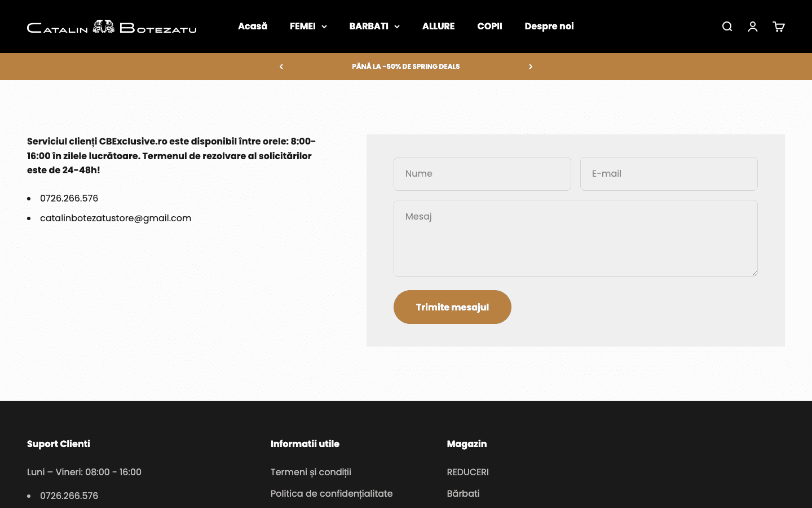Viewport: 812px width, 508px height.
Task: Focus the Nume input field
Action: pos(482,174)
